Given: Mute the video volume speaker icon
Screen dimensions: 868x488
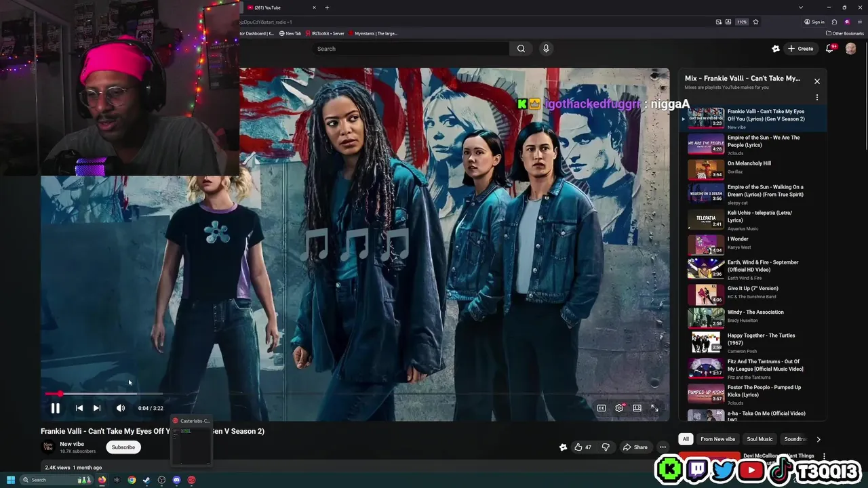Looking at the screenshot, I should (121, 408).
